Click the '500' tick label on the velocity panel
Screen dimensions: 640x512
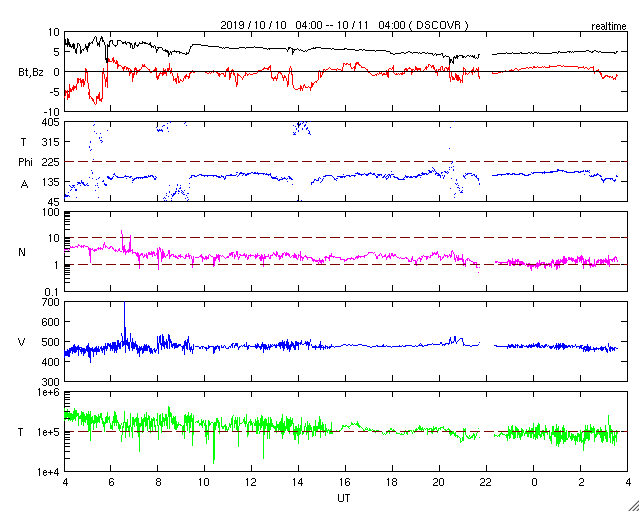pos(51,342)
